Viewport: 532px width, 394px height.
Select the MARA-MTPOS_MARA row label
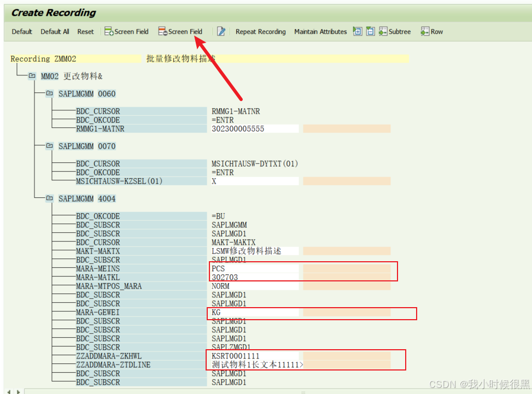coord(141,286)
